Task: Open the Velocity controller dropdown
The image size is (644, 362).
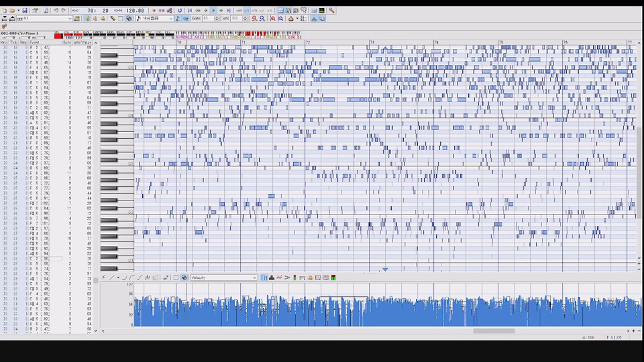Action: tap(254, 278)
